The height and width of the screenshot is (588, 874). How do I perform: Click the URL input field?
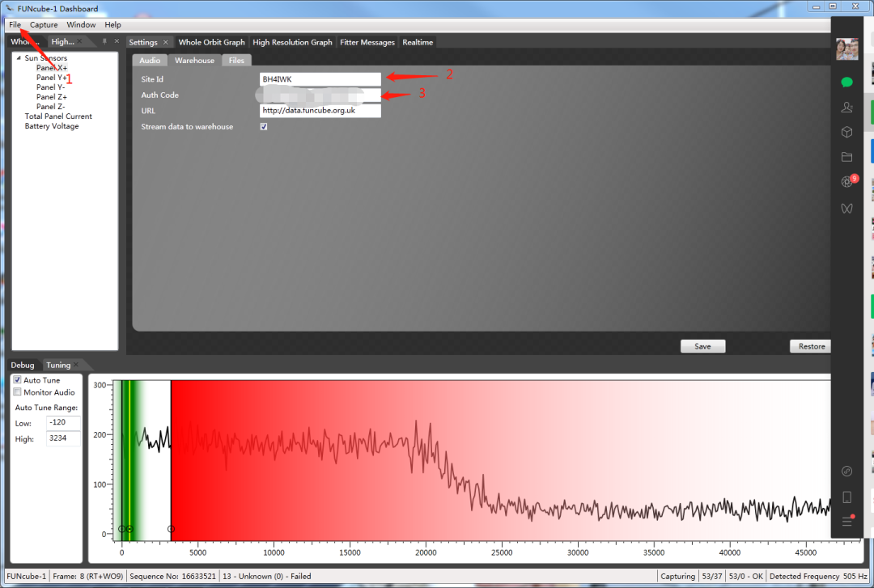(320, 110)
